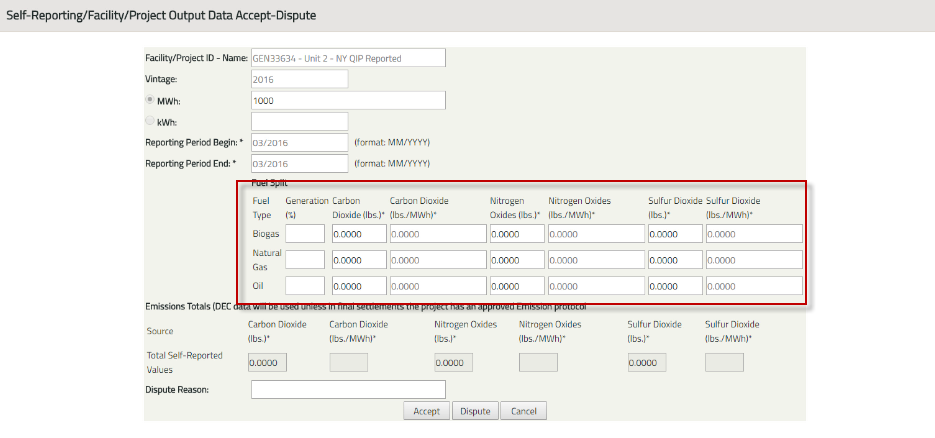The image size is (935, 438).
Task: Click the Vintage field
Action: click(299, 79)
